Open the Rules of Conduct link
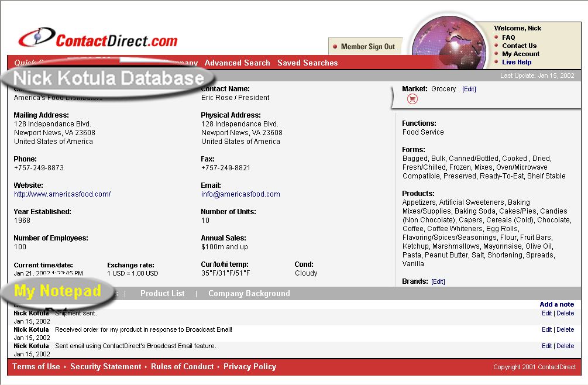The image size is (588, 385). (x=182, y=367)
